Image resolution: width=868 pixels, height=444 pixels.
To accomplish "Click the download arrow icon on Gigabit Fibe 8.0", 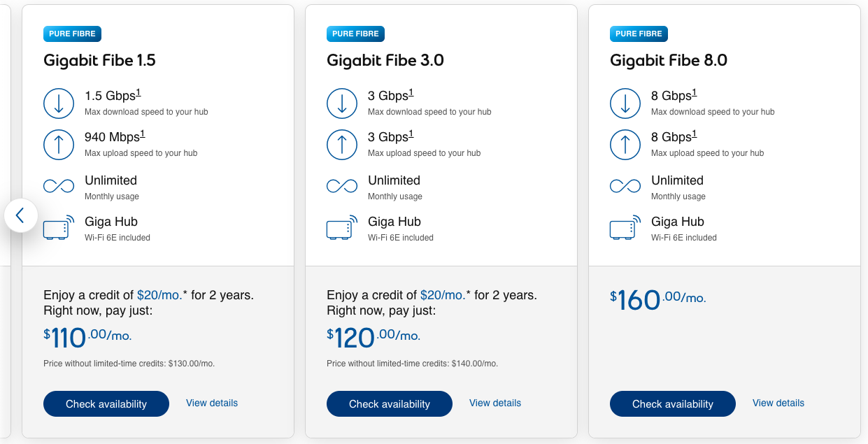I will coord(625,103).
